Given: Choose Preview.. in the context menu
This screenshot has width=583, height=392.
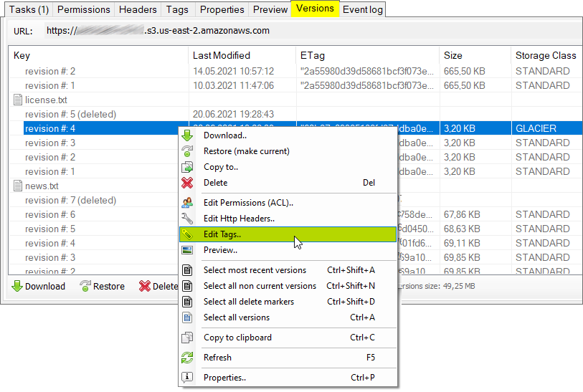Looking at the screenshot, I should tap(288, 250).
